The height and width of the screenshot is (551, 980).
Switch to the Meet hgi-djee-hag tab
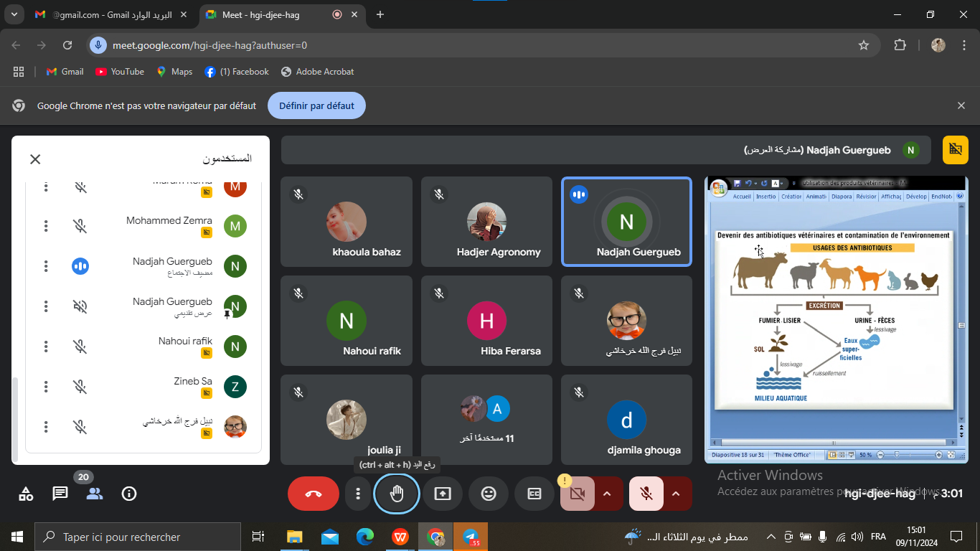coord(281,15)
